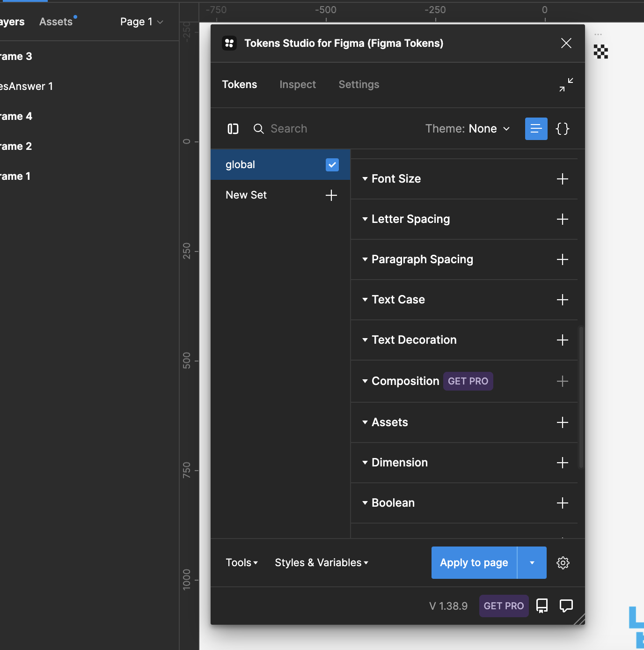Select the Frame 4 layer

16,117
